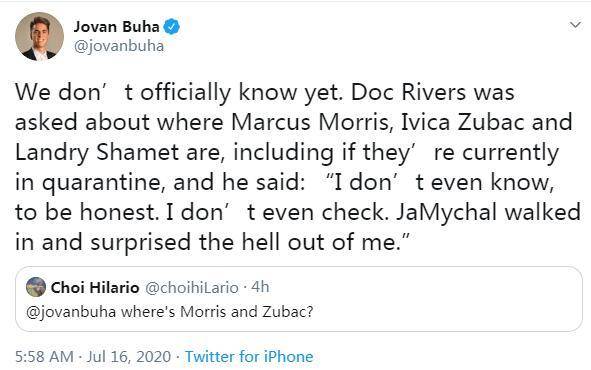Click the Twitter for iPhone link
Screen dimensions: 591x370
pos(249,356)
